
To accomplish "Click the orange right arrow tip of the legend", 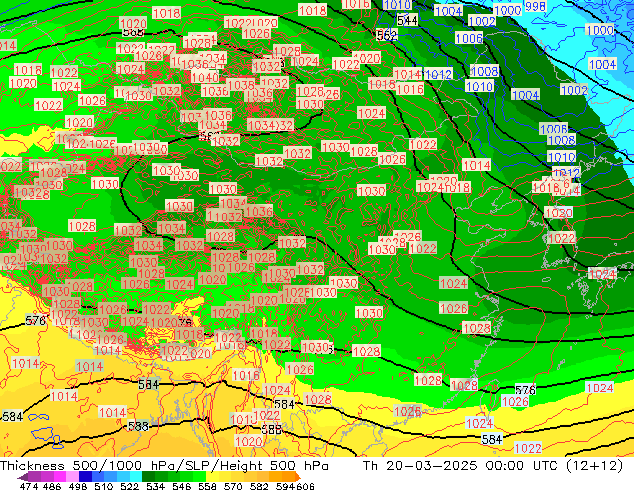I will pyautogui.click(x=298, y=476).
